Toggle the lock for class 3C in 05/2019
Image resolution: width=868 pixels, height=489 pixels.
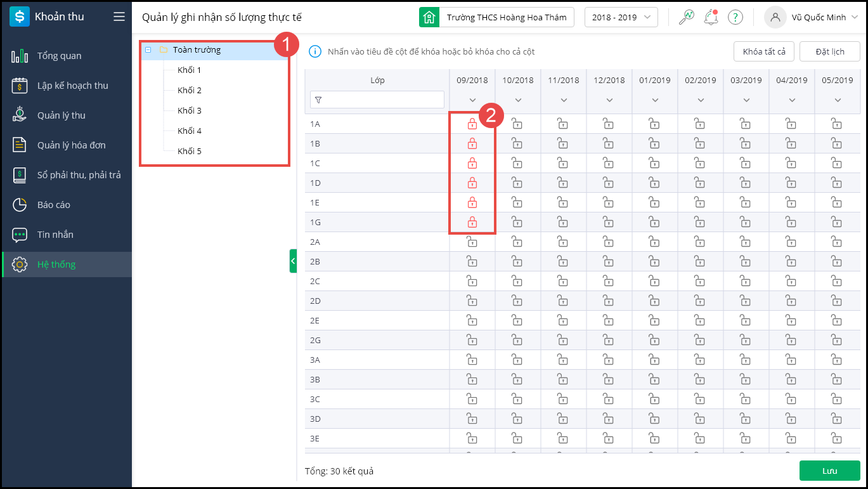click(x=837, y=399)
